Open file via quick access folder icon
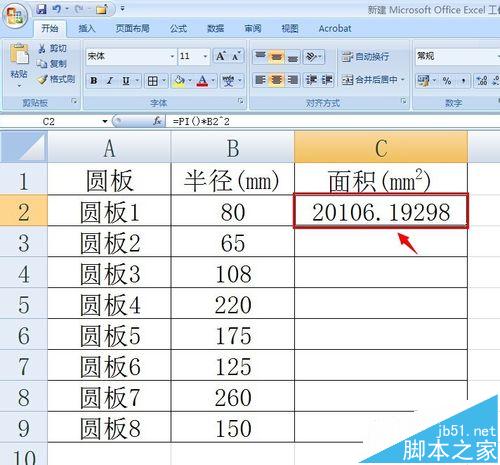 point(101,9)
